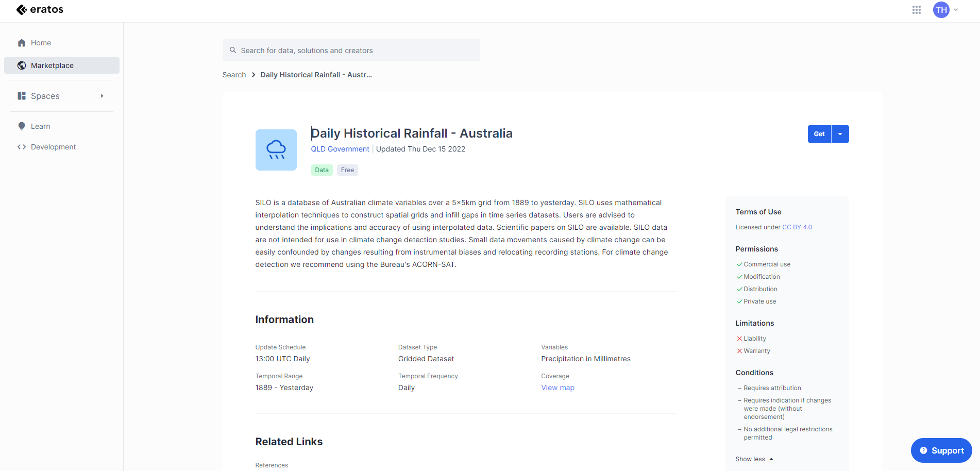This screenshot has height=471, width=980.
Task: Click the search magnifier icon
Action: click(233, 50)
